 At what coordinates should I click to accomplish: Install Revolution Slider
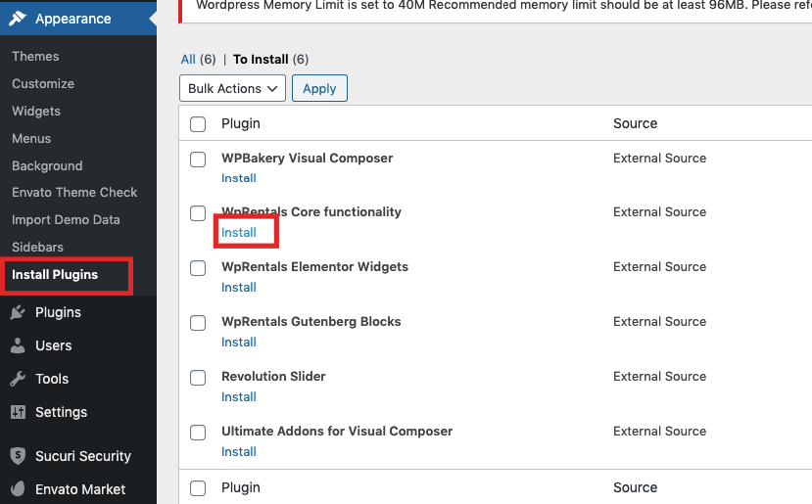[239, 397]
